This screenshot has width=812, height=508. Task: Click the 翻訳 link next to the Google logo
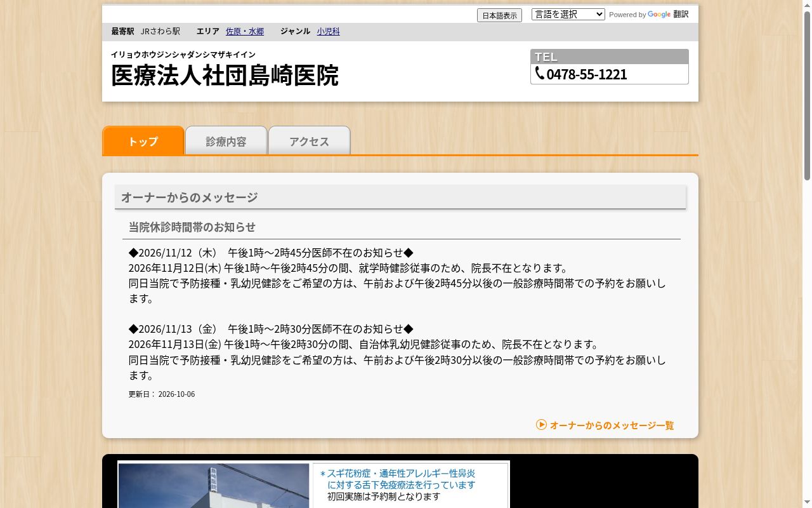click(681, 14)
